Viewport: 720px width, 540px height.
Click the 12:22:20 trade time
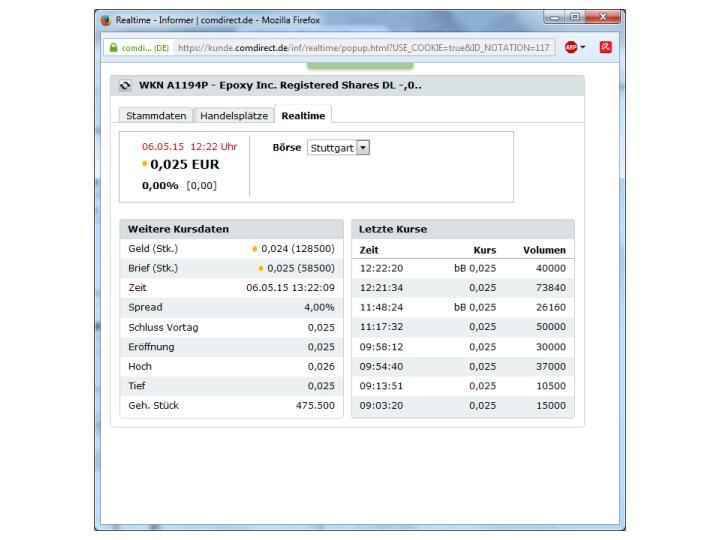pyautogui.click(x=381, y=268)
